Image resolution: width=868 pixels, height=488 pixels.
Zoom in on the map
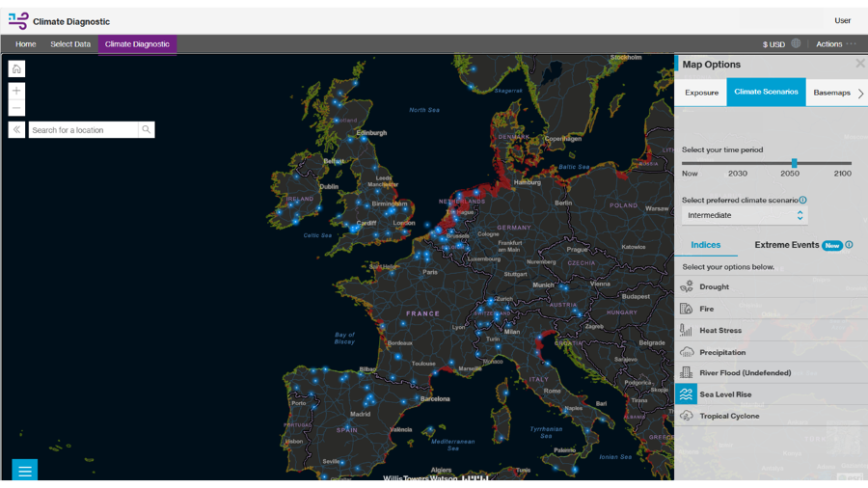[x=16, y=91]
